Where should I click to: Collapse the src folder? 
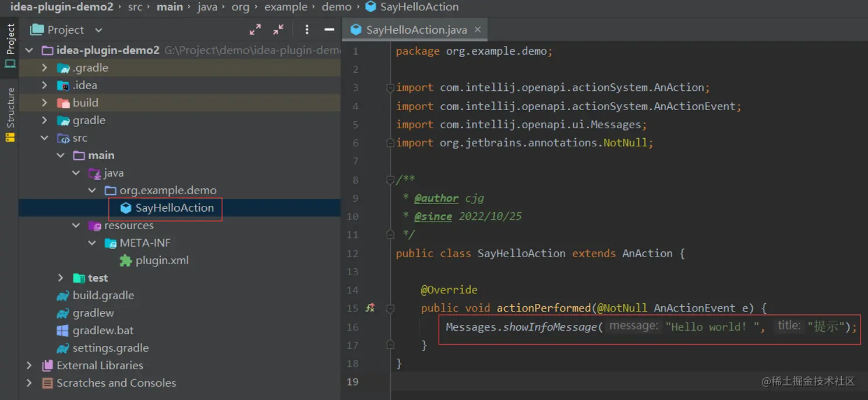tap(45, 138)
